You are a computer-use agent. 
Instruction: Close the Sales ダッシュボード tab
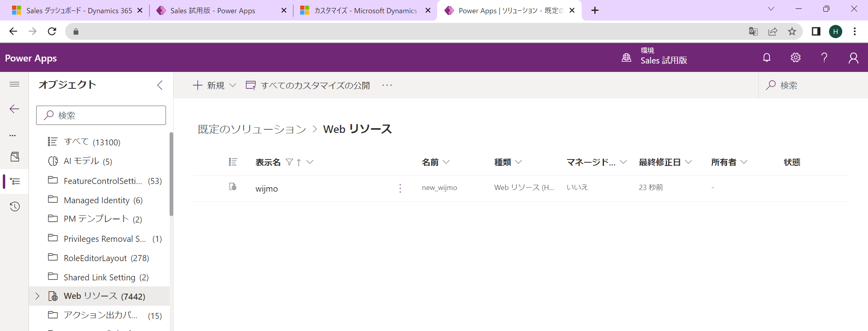[140, 10]
